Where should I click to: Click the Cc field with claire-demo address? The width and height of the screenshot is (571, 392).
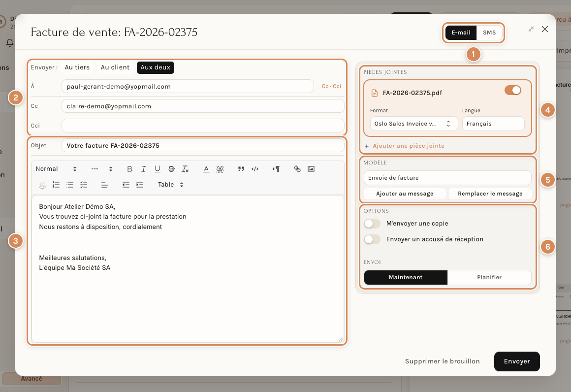[203, 106]
